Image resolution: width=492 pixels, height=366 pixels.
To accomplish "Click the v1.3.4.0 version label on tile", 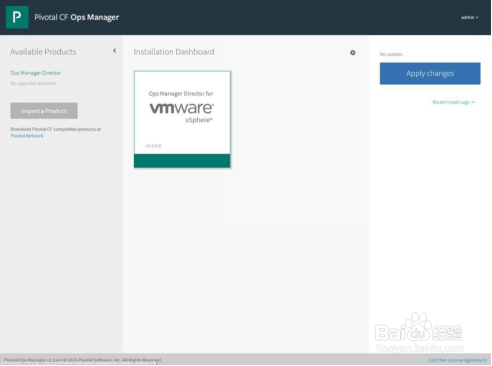I will pyautogui.click(x=153, y=146).
